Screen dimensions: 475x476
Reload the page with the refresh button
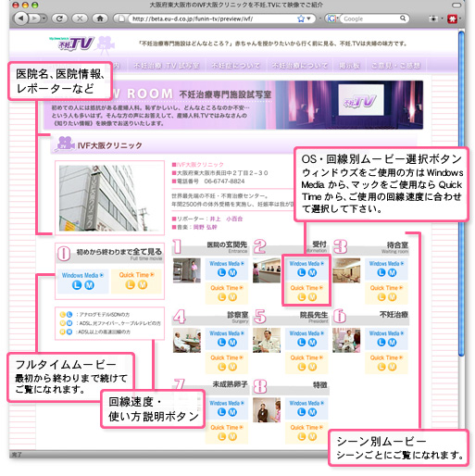(x=60, y=19)
